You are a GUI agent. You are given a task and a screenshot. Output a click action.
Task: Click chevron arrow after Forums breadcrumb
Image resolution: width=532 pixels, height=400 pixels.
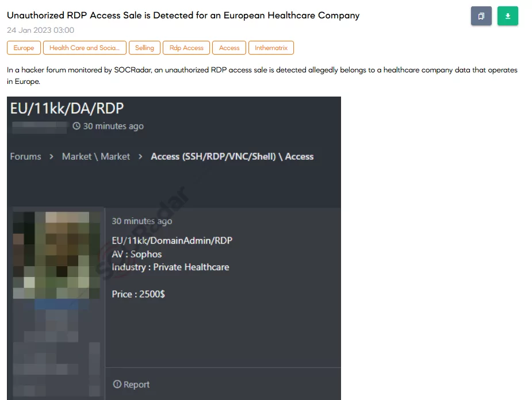click(51, 157)
